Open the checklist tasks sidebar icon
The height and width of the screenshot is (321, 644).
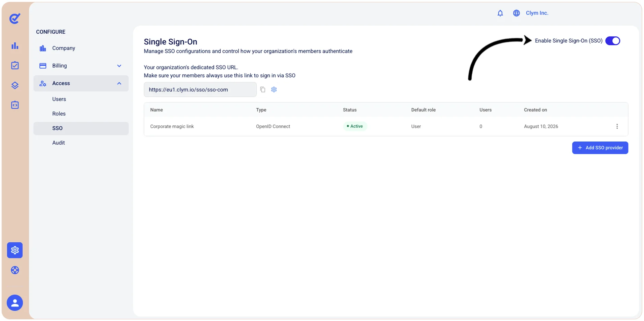click(15, 65)
